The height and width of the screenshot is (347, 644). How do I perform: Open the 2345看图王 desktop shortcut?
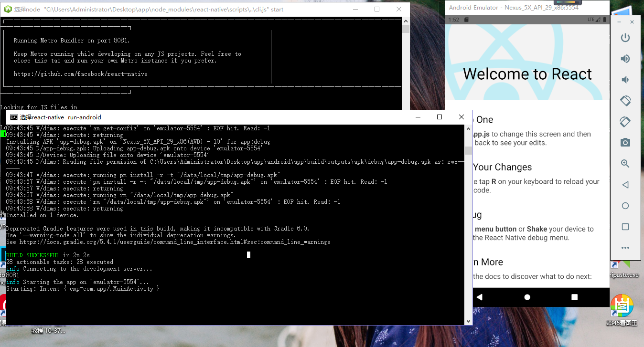(x=622, y=311)
